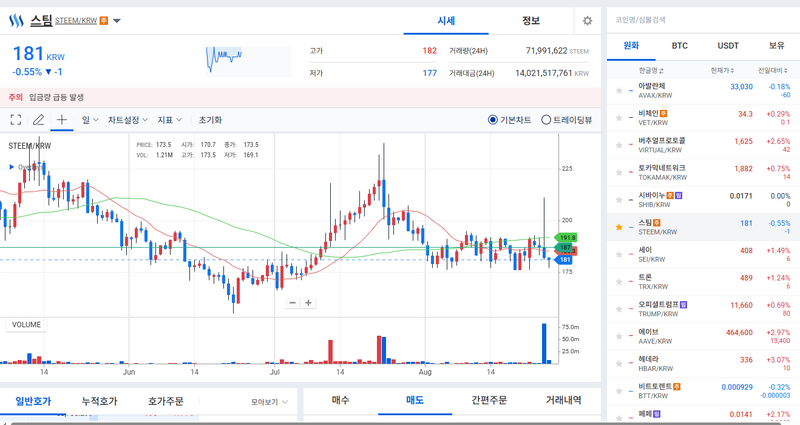The image size is (800, 425).
Task: Favorite star for 에이브 AAVE/KRW
Action: point(619,336)
